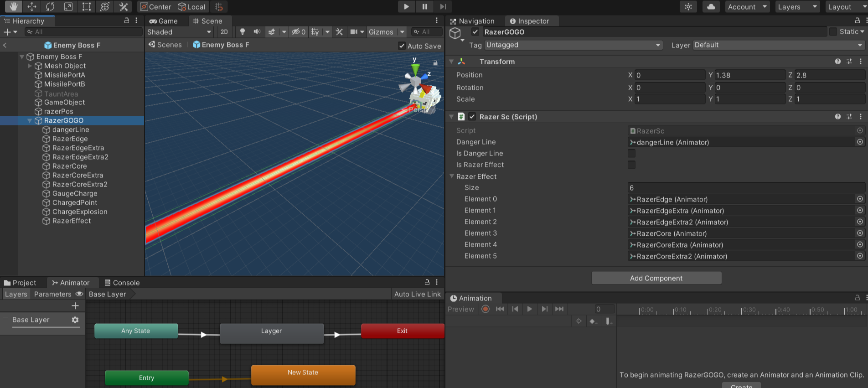
Task: Toggle 2D scene view mode
Action: tap(224, 31)
